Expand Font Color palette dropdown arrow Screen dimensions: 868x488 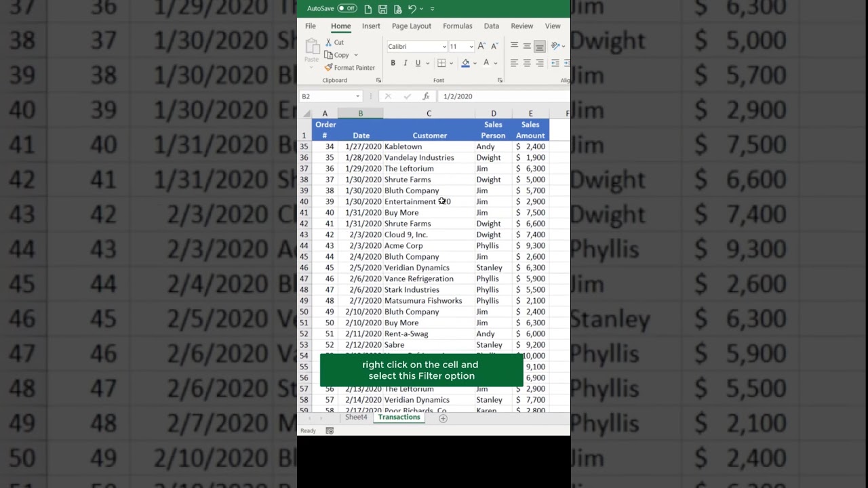(496, 63)
